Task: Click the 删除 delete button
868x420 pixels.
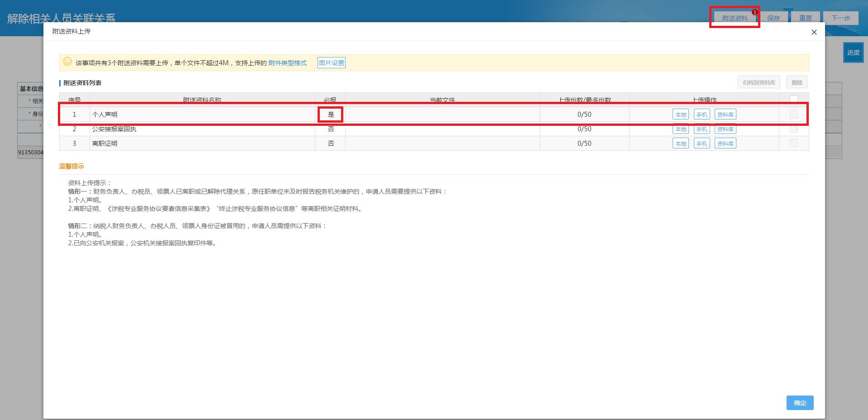Action: (797, 82)
